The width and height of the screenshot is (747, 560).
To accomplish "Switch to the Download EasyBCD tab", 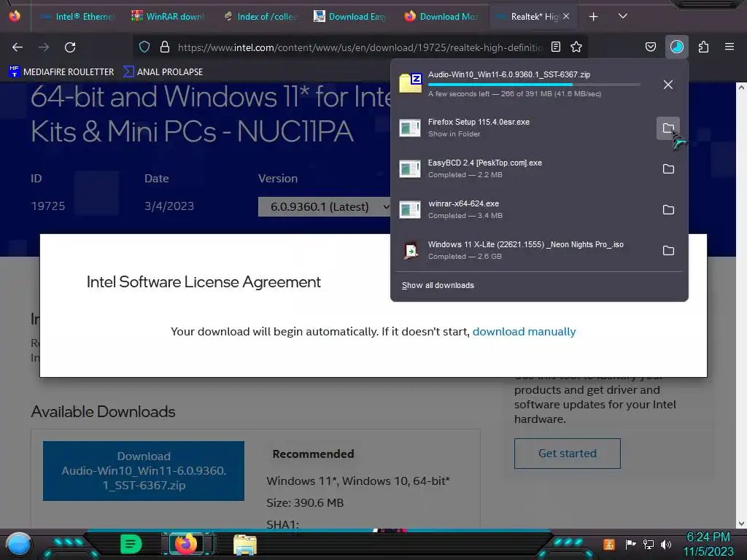I will (x=350, y=16).
